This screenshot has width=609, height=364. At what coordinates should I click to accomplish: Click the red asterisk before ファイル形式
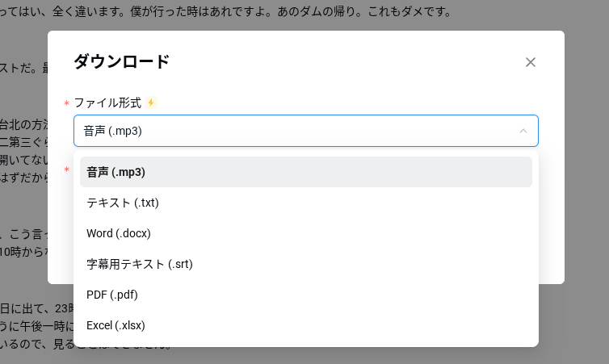(x=66, y=104)
